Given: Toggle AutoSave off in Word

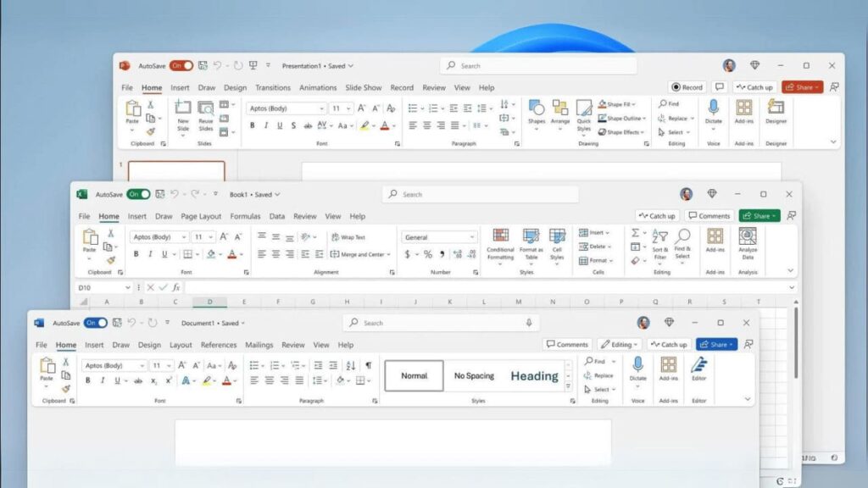Looking at the screenshot, I should point(95,323).
